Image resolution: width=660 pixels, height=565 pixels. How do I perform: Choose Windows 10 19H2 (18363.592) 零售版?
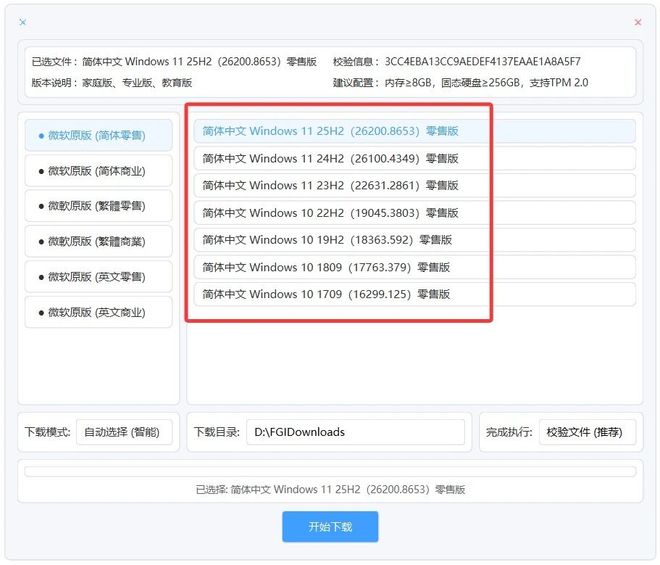(x=415, y=240)
